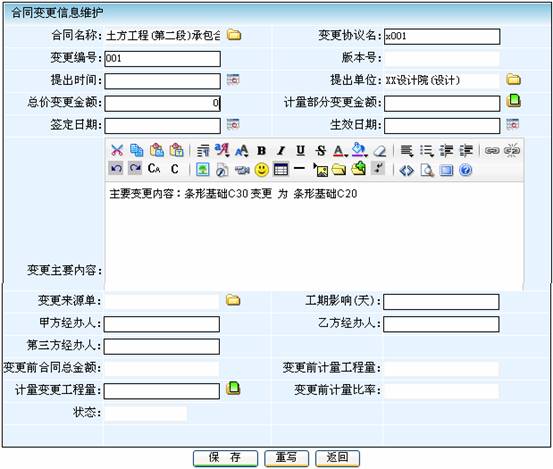
Task: Click the 返回 button
Action: click(338, 458)
